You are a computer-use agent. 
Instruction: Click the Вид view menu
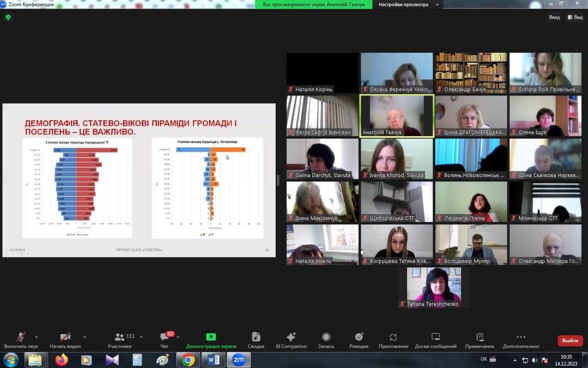[575, 17]
